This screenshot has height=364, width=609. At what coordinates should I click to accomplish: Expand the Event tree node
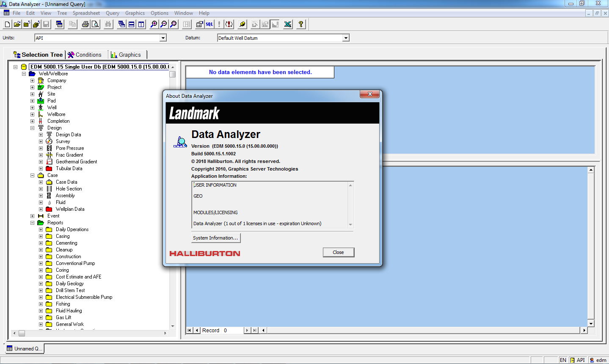32,216
